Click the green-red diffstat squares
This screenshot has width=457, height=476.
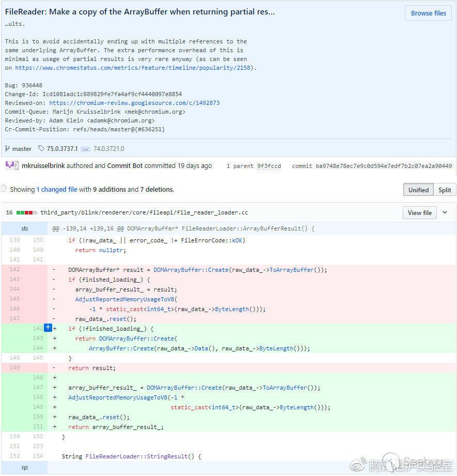tap(27, 212)
